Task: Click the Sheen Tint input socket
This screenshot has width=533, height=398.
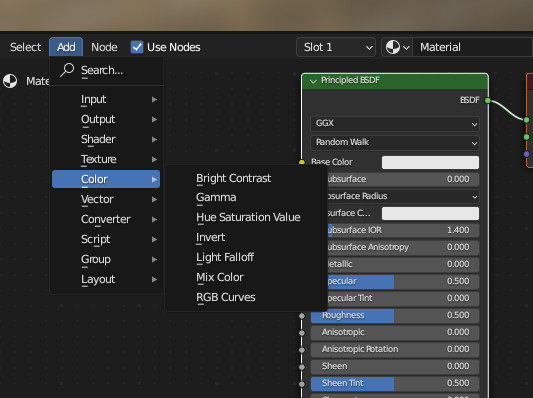Action: click(302, 384)
